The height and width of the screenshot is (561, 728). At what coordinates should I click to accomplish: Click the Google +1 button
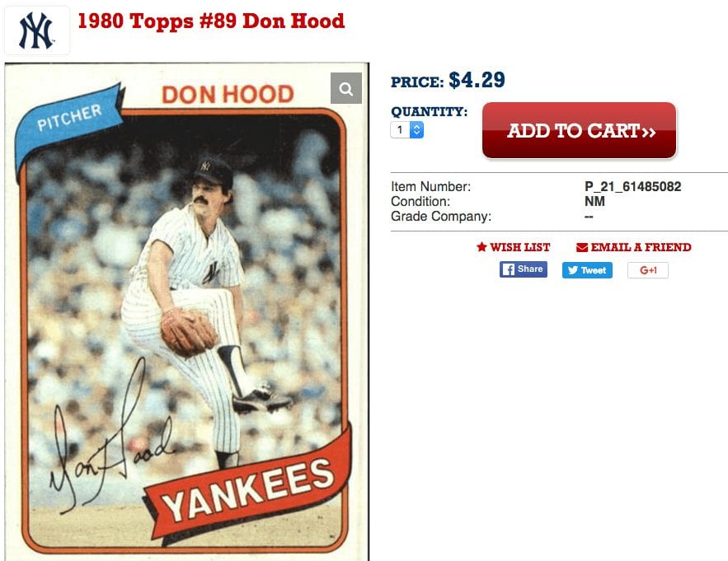(x=648, y=270)
